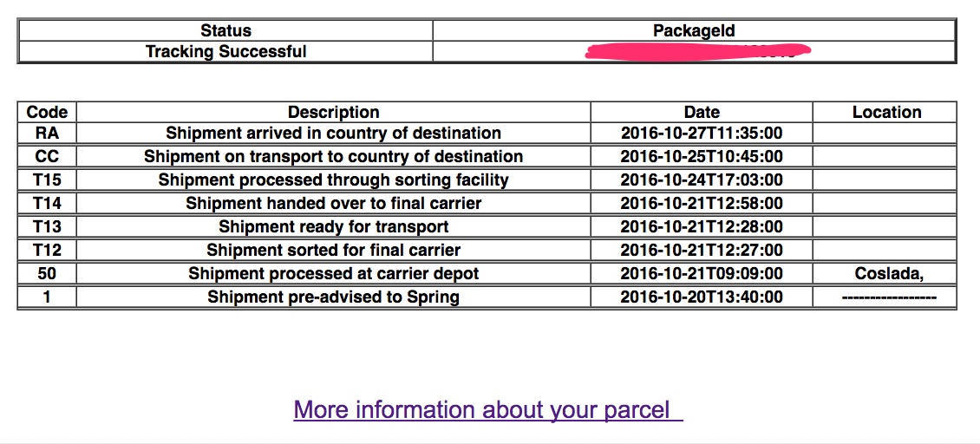The height and width of the screenshot is (444, 980).
Task: Click 'Shipment arrived in country of destination'
Action: click(333, 134)
